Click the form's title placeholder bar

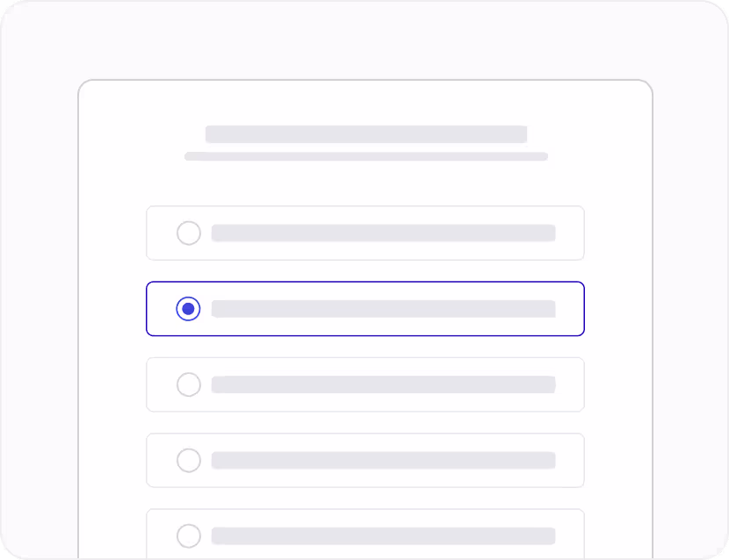point(365,134)
